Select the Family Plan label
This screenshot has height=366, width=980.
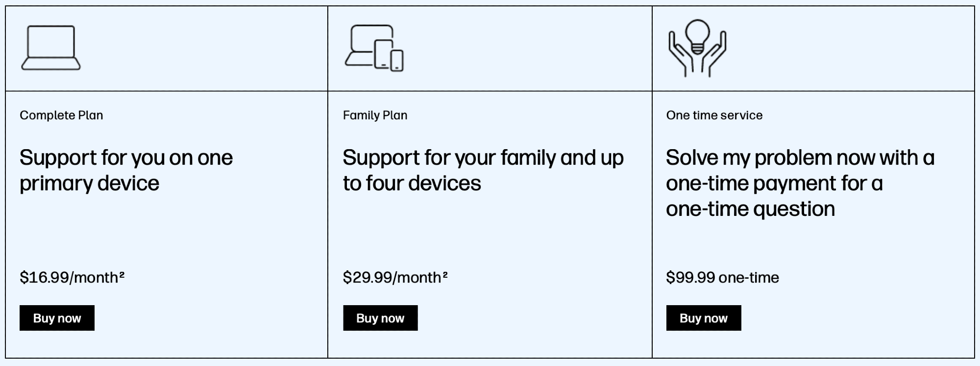[375, 115]
